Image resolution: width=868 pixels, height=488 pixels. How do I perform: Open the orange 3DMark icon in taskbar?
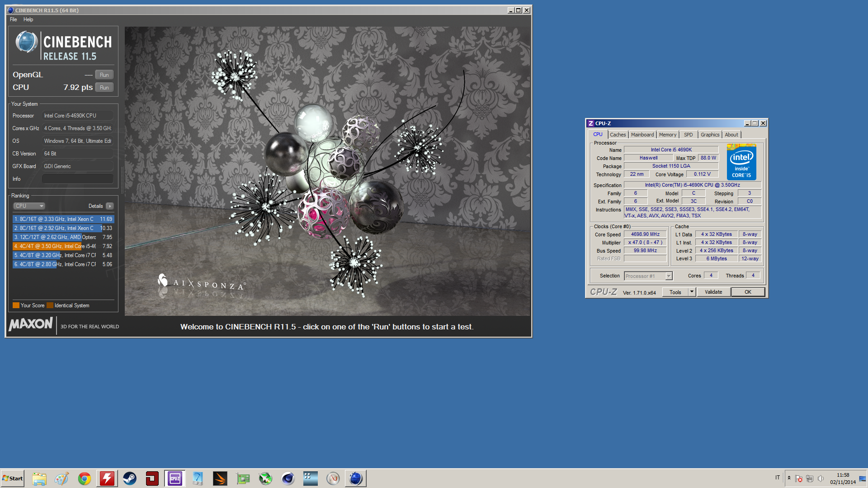[x=220, y=479]
